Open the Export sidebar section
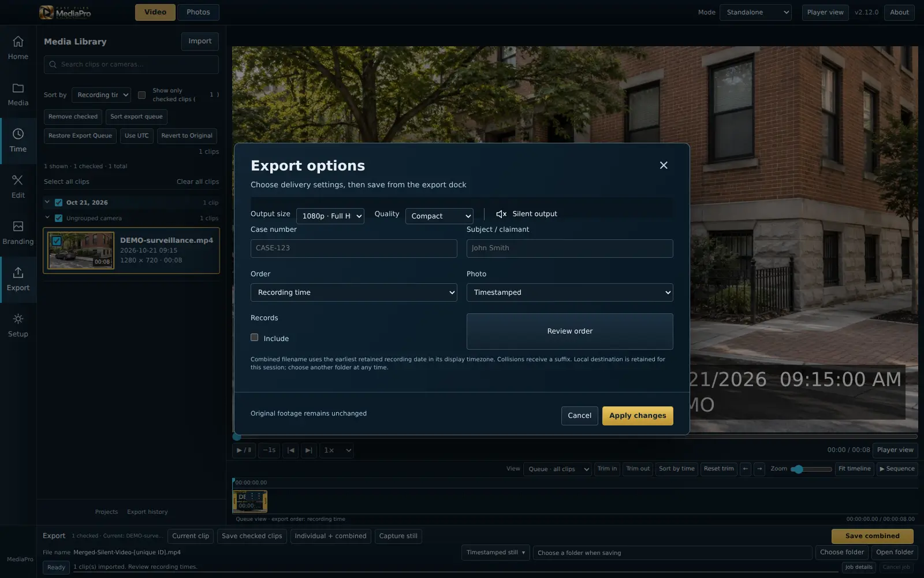The width and height of the screenshot is (924, 578). tap(18, 279)
